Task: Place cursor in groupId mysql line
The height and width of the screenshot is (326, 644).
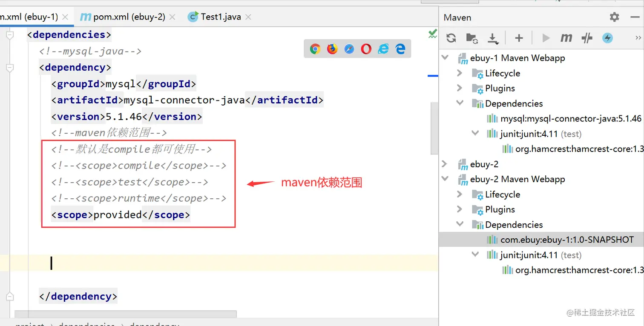Action: (124, 84)
